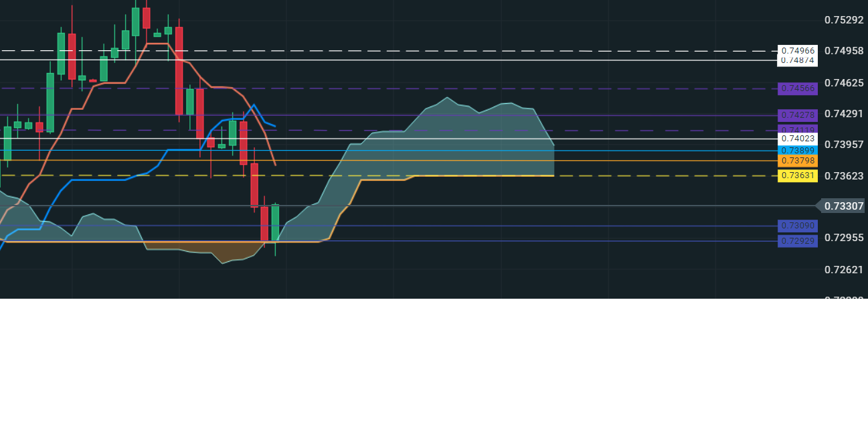The height and width of the screenshot is (434, 868).
Task: Select the yellow 0.73631 price label
Action: point(798,175)
